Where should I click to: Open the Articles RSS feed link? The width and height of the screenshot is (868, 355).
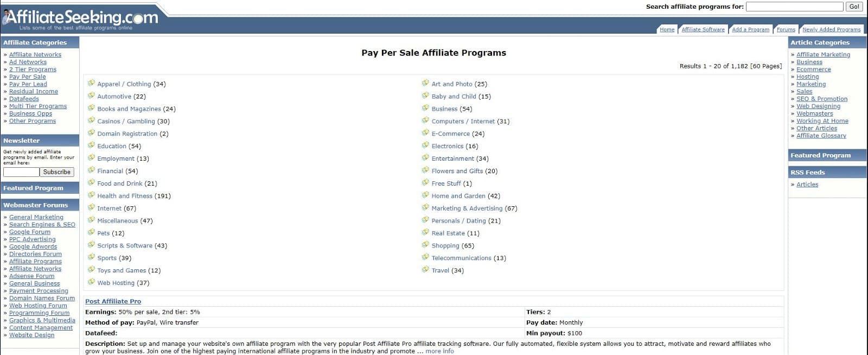point(807,185)
